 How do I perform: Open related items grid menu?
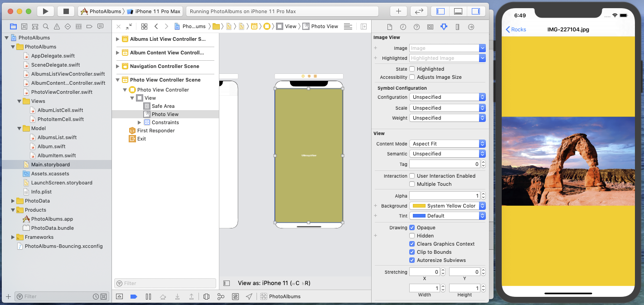pos(144,26)
